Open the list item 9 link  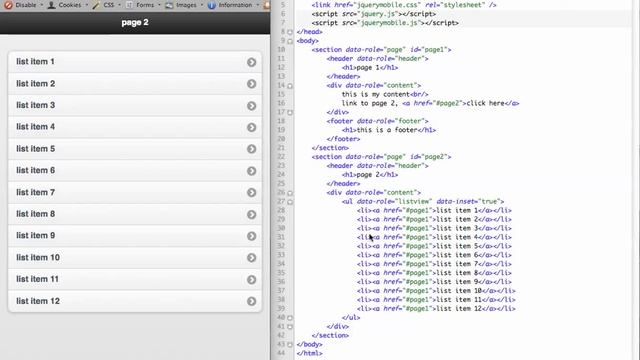tap(135, 236)
